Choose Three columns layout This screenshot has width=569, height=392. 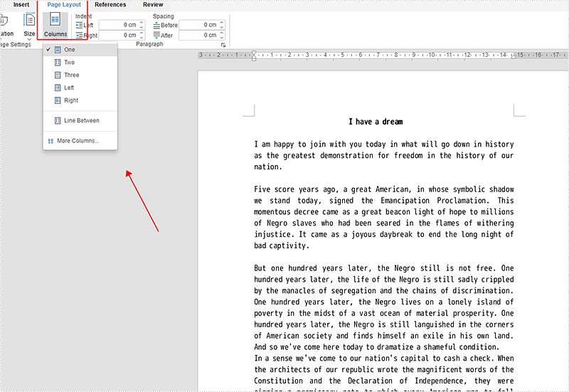pos(80,75)
